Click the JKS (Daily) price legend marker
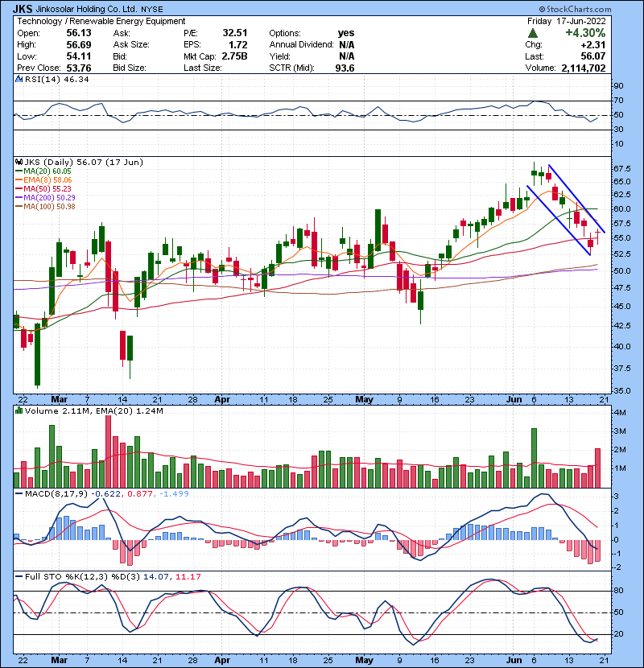644x668 pixels. tap(18, 162)
